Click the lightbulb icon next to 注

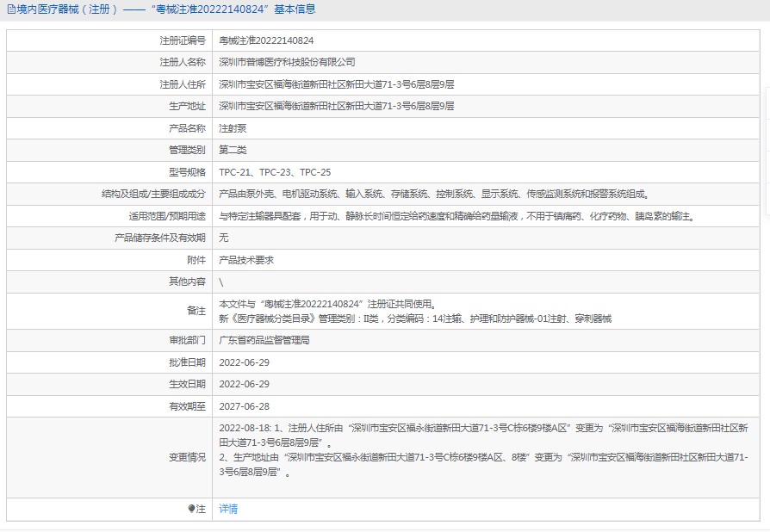(x=192, y=509)
